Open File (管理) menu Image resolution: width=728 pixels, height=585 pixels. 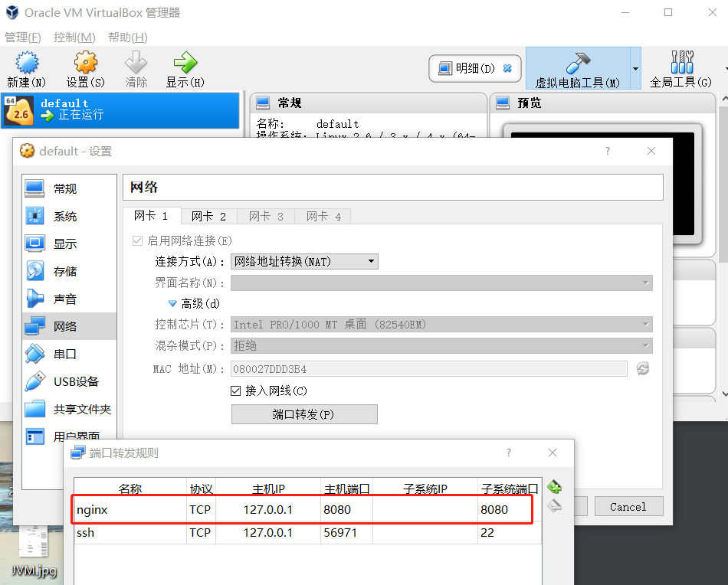click(23, 37)
